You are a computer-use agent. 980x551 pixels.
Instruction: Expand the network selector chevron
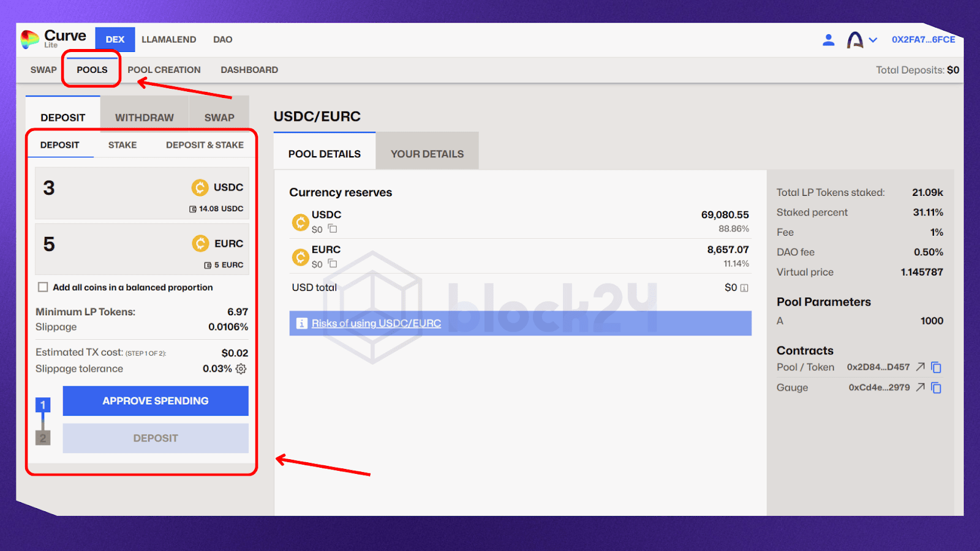tap(873, 39)
